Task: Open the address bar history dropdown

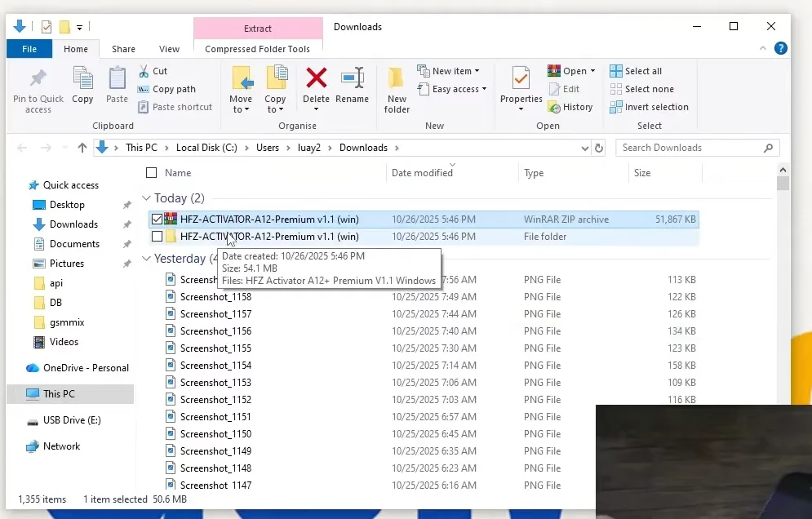Action: pyautogui.click(x=584, y=149)
